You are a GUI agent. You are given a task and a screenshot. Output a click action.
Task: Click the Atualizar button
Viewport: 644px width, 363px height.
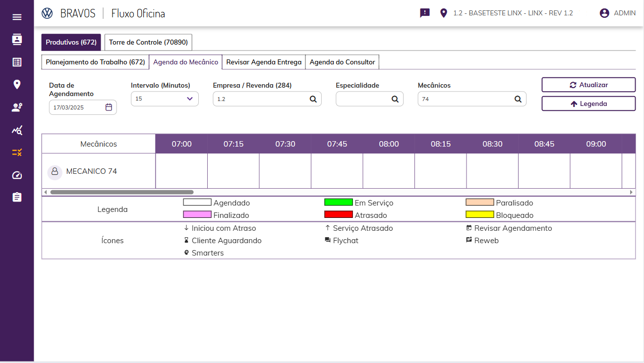[588, 85]
